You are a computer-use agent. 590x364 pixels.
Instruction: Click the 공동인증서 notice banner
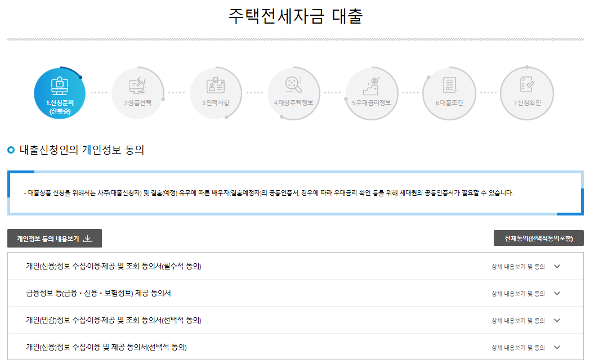click(295, 193)
